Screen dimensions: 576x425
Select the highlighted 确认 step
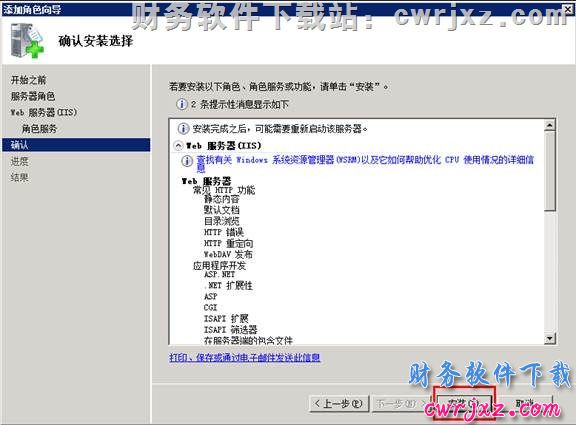tap(76, 145)
